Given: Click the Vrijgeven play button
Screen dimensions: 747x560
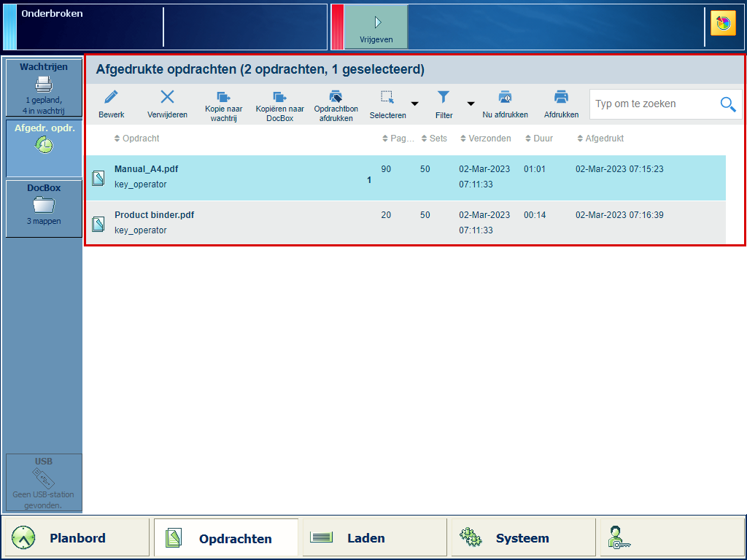Looking at the screenshot, I should (376, 27).
